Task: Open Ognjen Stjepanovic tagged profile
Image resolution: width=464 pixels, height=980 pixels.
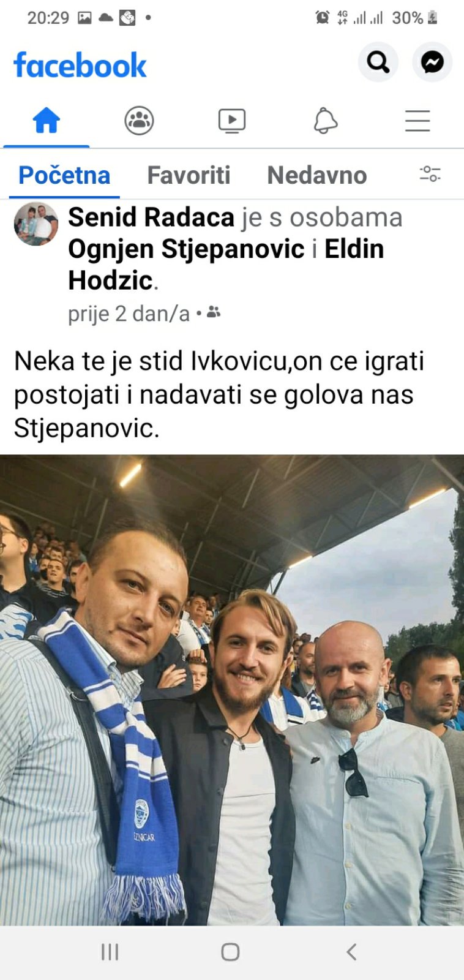Action: click(x=186, y=249)
